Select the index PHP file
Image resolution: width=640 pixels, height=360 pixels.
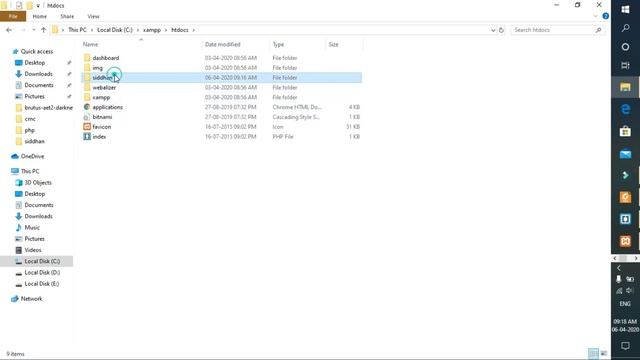tap(99, 136)
